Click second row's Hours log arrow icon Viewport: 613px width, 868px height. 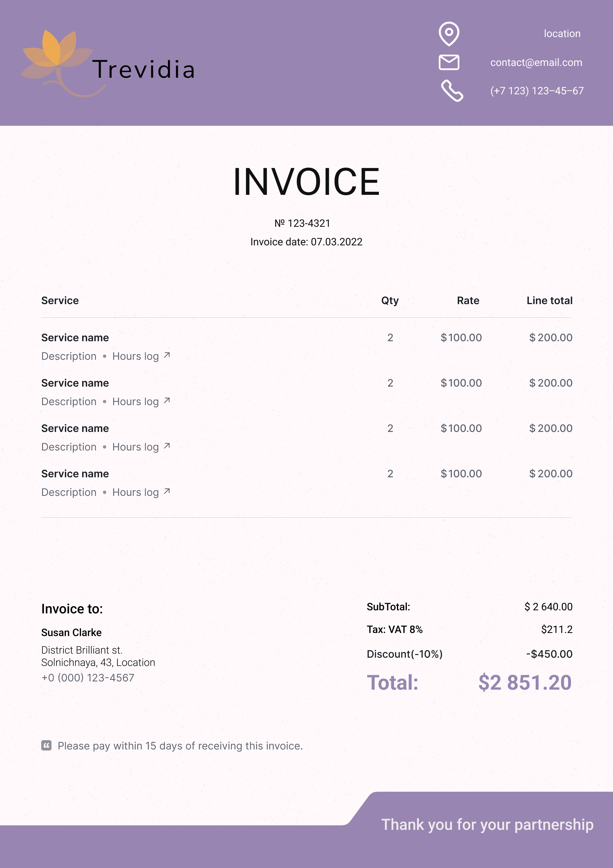pos(167,401)
